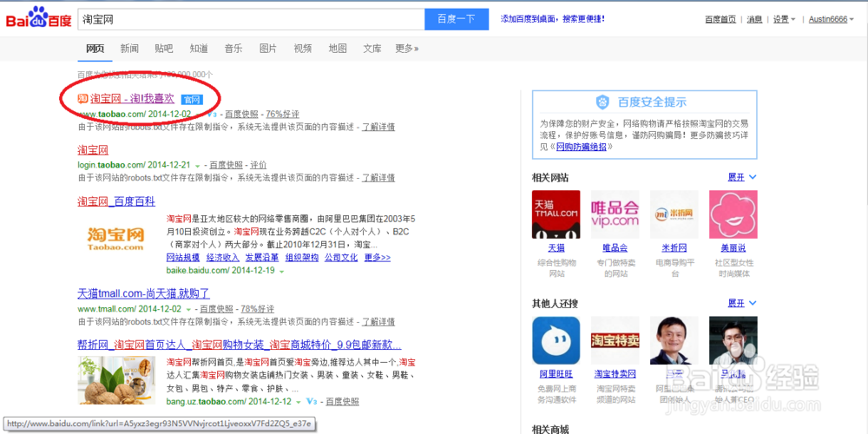Expand the 设置 dropdown
The width and height of the screenshot is (868, 434).
[784, 19]
